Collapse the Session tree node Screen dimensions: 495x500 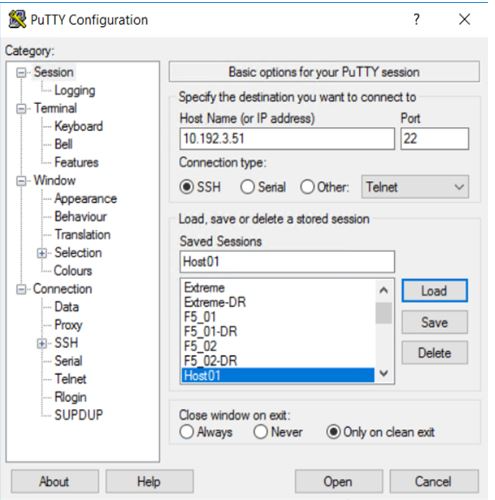point(21,73)
